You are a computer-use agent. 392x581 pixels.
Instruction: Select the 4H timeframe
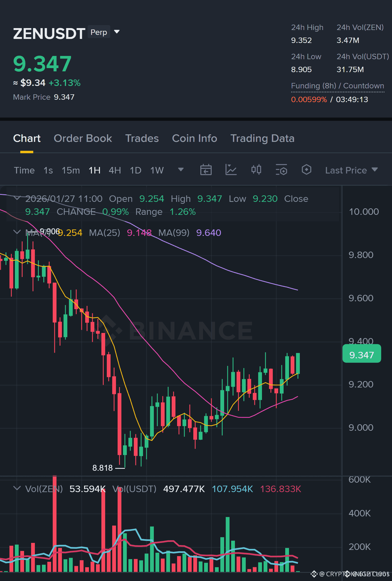pyautogui.click(x=115, y=171)
